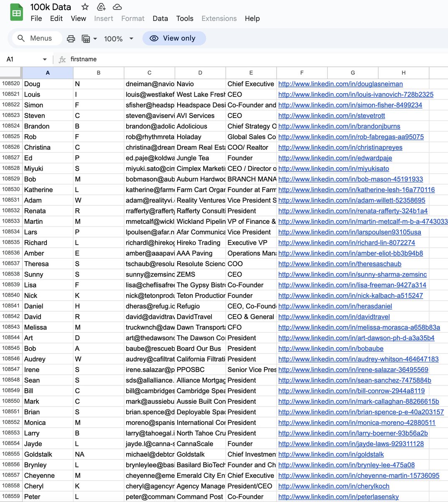Open the bobaube LinkedIn link

(331, 348)
